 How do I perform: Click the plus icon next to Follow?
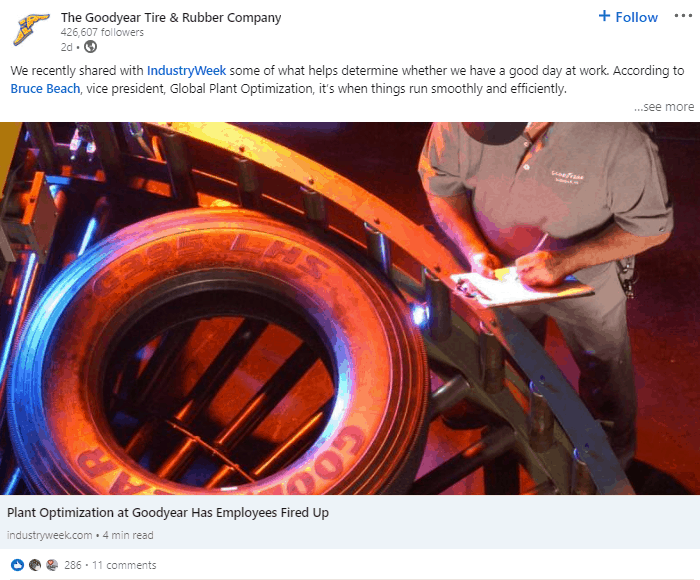point(604,16)
